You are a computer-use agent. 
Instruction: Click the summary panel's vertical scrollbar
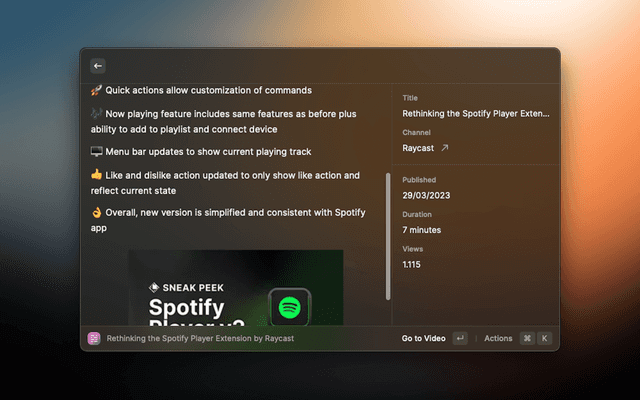(388, 235)
